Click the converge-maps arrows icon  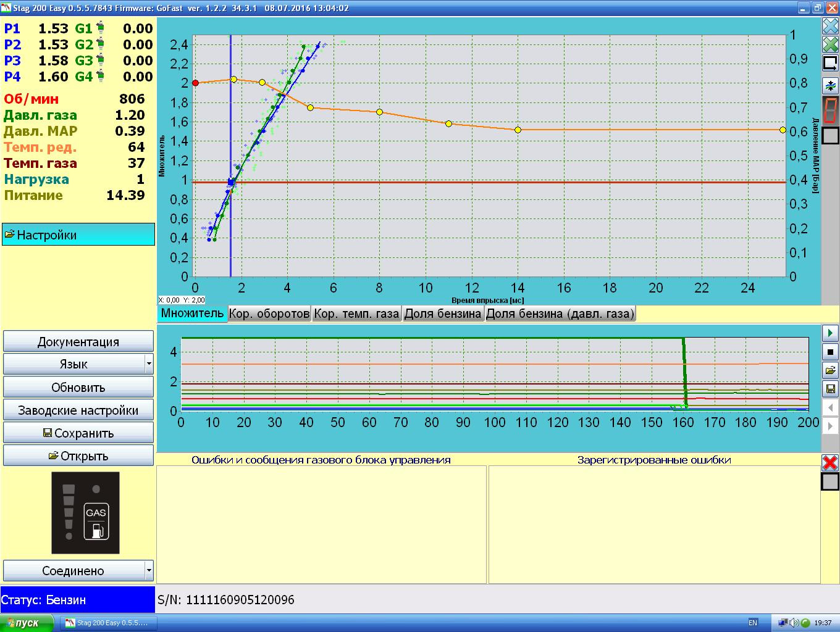click(830, 85)
